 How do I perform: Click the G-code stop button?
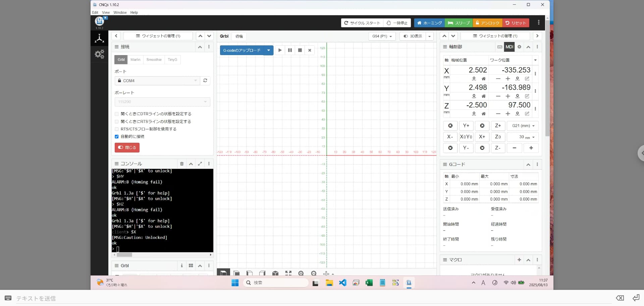click(300, 50)
